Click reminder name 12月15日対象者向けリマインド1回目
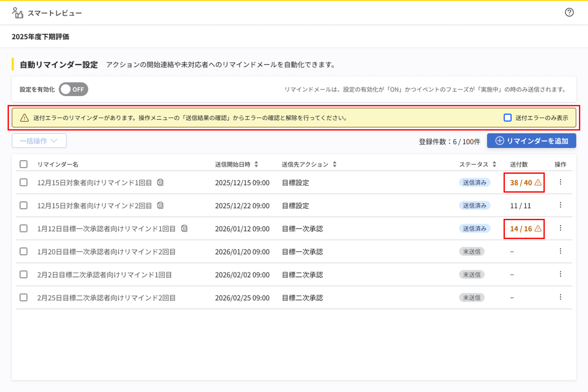 [95, 183]
